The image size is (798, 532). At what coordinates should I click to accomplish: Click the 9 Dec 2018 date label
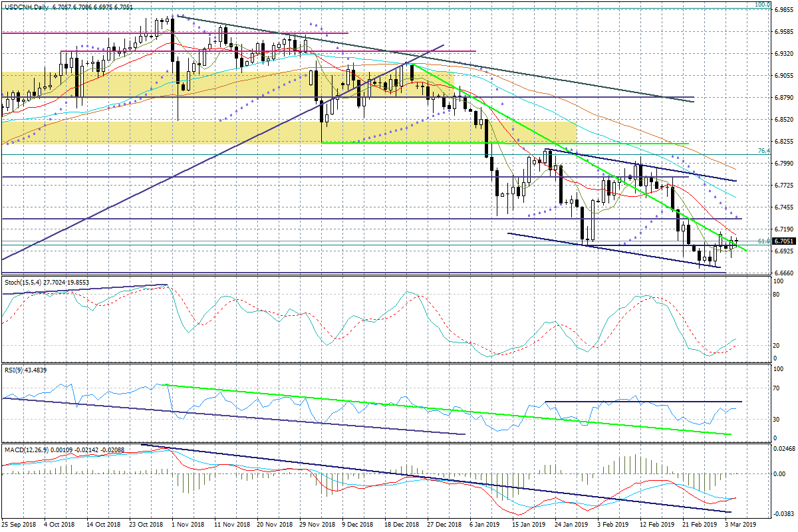(x=355, y=525)
